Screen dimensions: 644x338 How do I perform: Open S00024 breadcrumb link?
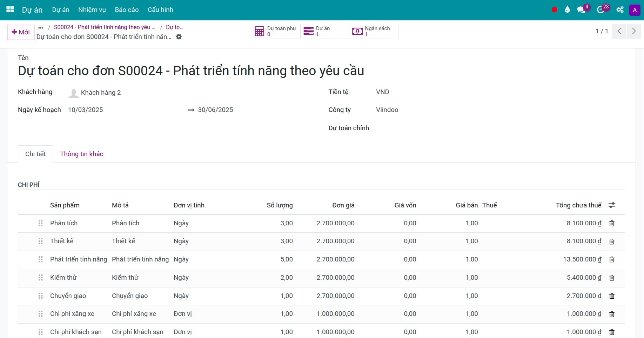(105, 27)
